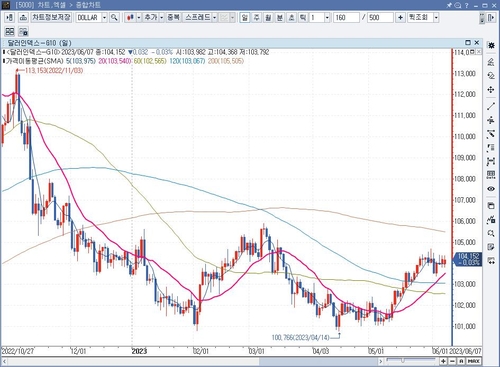
Task: Click the 스프레드 spread button
Action: (197, 17)
